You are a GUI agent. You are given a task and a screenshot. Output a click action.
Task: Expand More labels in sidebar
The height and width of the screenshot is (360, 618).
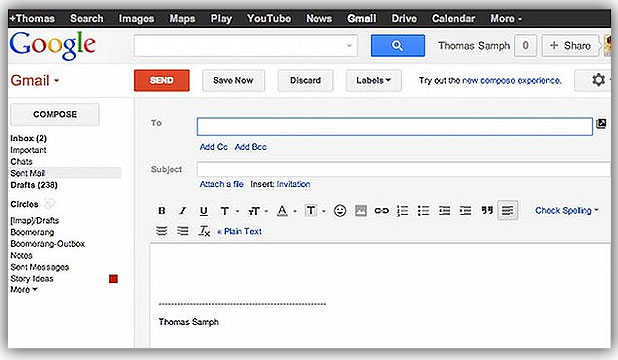click(x=24, y=290)
